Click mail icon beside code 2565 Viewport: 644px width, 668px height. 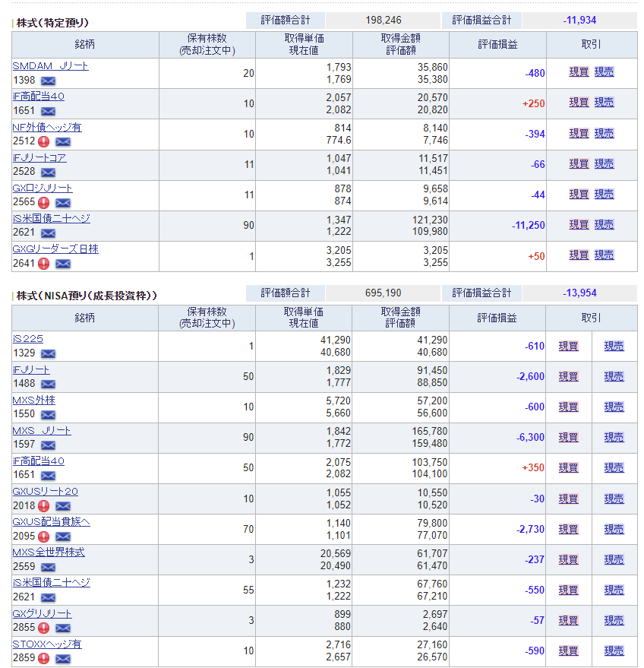pyautogui.click(x=62, y=202)
